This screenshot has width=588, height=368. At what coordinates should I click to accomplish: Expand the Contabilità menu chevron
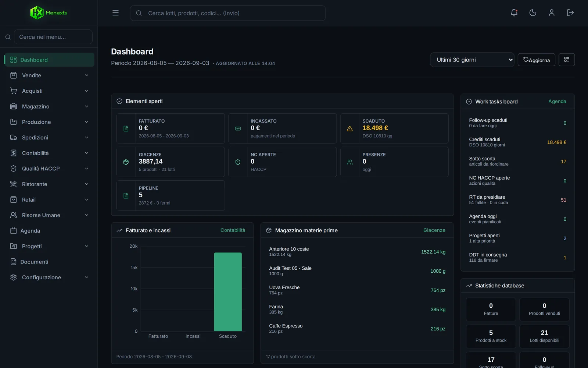pos(87,153)
